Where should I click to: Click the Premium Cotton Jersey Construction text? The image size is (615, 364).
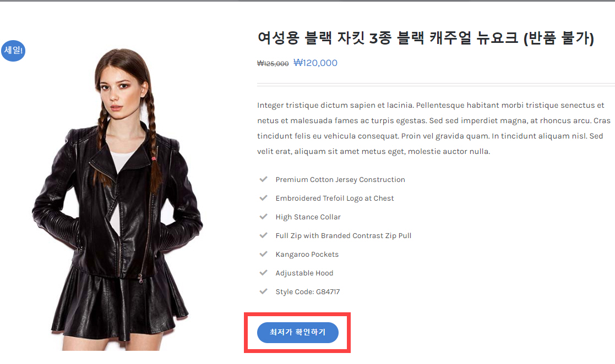[x=340, y=179]
